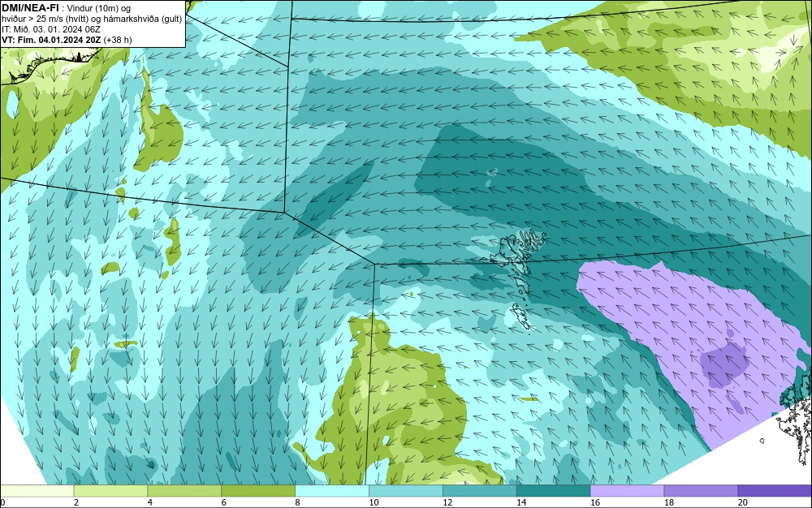The width and height of the screenshot is (812, 508).
Task: Click the dark violet legend swatch above 20
Action: tap(775, 491)
